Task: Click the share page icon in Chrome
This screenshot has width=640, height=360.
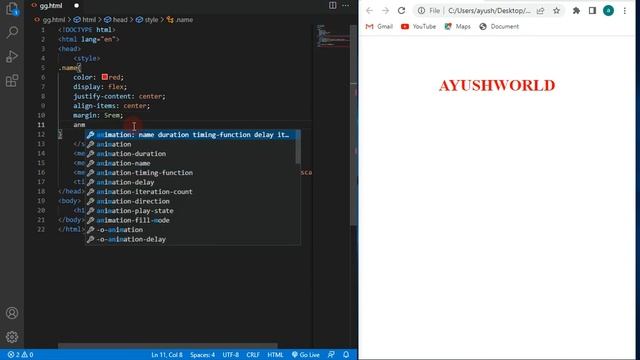Action: click(540, 11)
